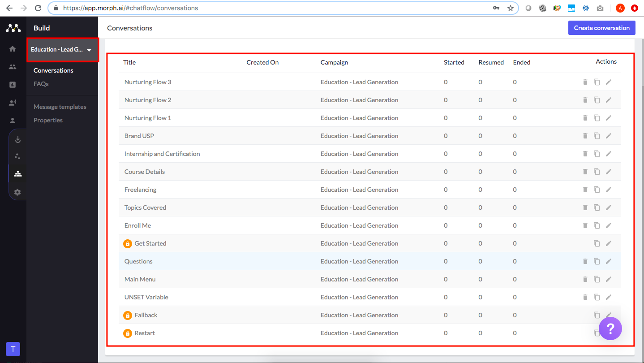Screen dimensions: 644x363
Task: Click the Create conversation button
Action: click(602, 28)
